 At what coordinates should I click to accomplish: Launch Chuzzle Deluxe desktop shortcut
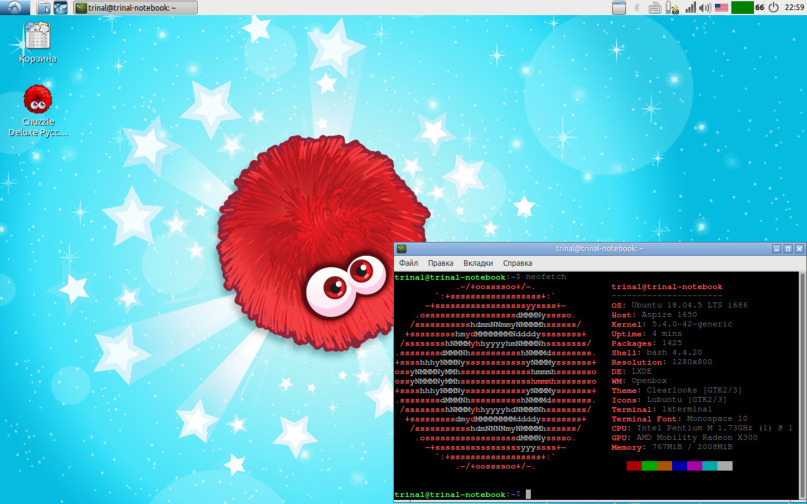tap(37, 99)
